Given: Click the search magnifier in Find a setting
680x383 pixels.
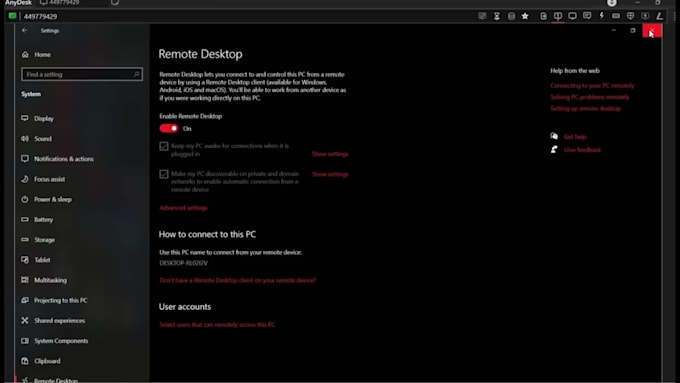Looking at the screenshot, I should 136,74.
